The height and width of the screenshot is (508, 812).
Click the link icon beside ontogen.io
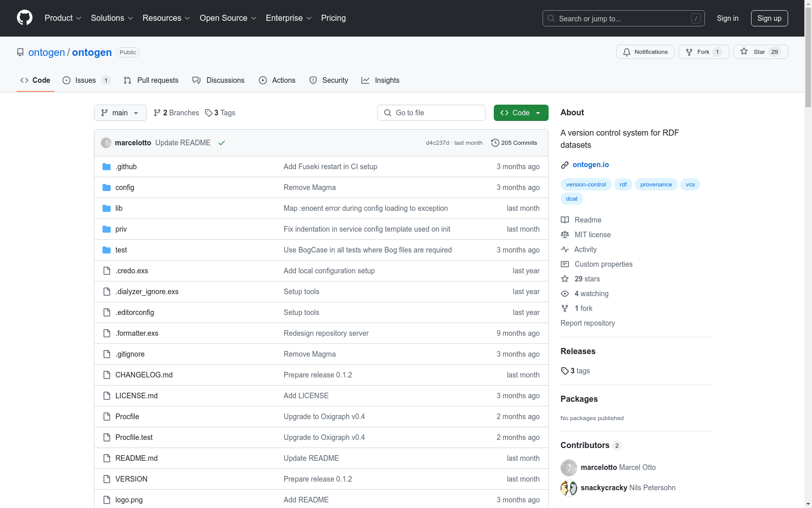(x=565, y=165)
